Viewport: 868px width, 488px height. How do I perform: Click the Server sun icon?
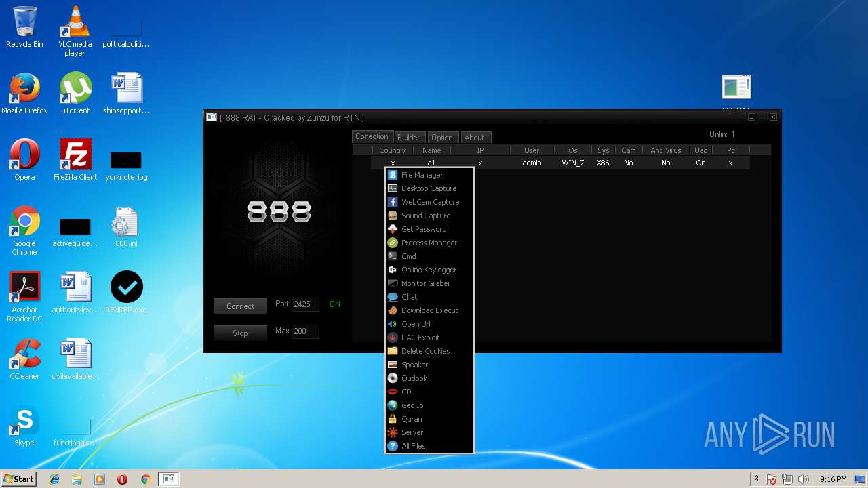[393, 432]
